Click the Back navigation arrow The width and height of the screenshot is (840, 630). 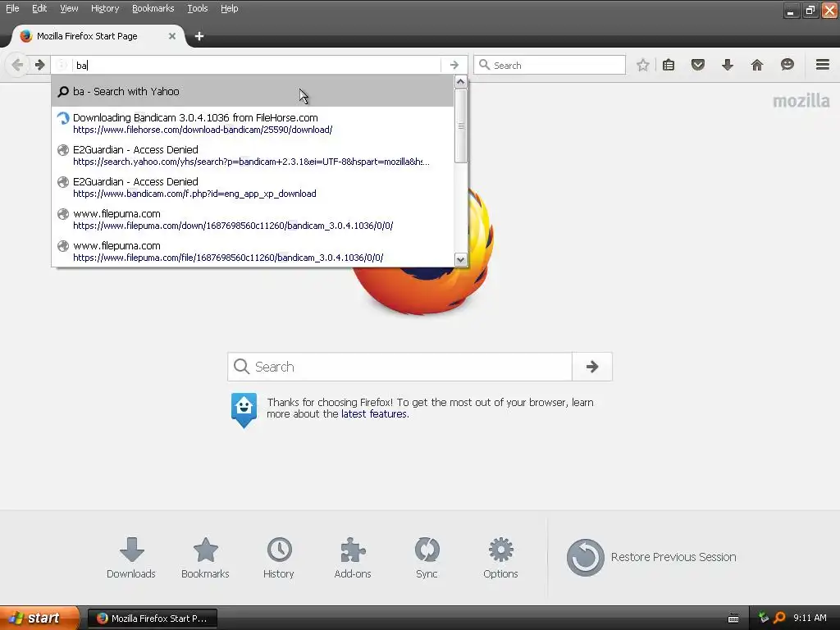(x=17, y=66)
